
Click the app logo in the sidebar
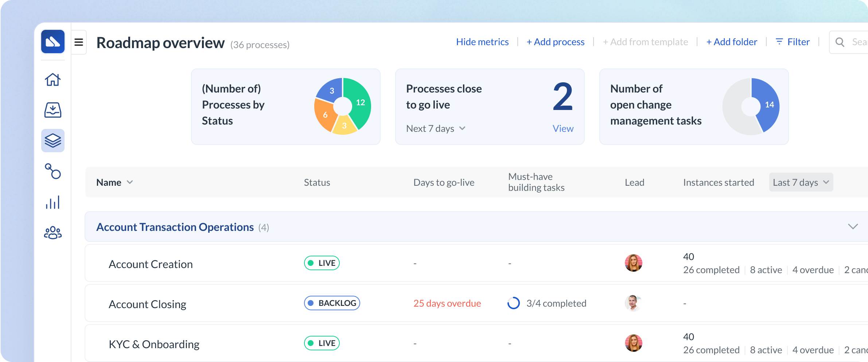[x=53, y=42]
